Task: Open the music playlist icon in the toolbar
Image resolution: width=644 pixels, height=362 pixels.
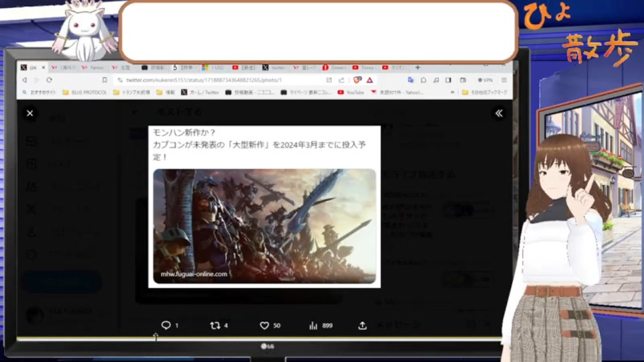Action: 436,80
